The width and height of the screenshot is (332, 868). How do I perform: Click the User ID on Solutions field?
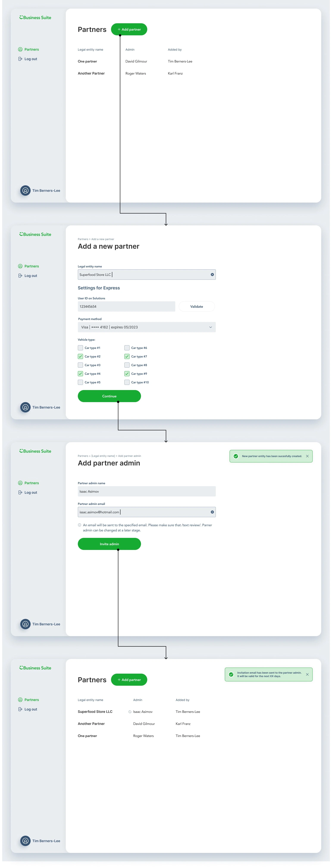(x=126, y=307)
